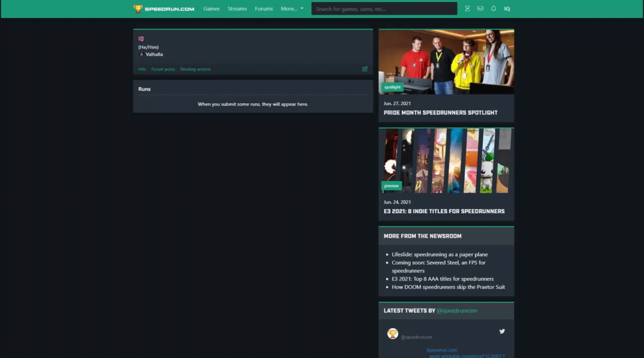
Task: Click the preview tag badge
Action: [392, 185]
